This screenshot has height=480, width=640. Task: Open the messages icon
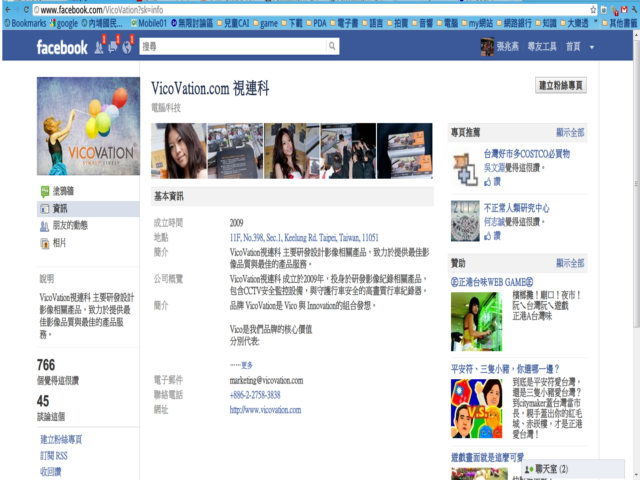point(113,48)
